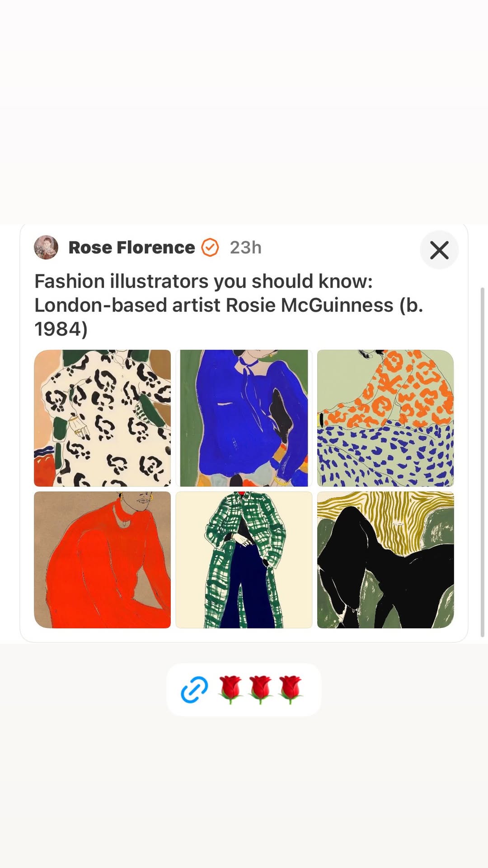Open the red turtleneck illustration
The width and height of the screenshot is (488, 868).
click(103, 560)
